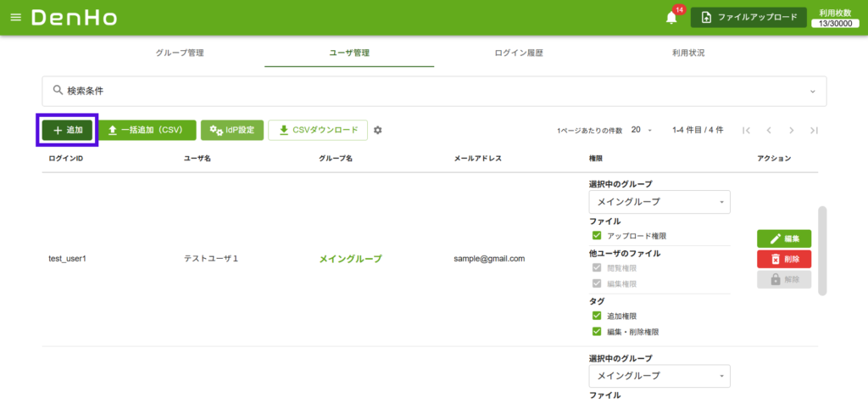Jump to the first page arrow
868x409 pixels.
click(x=746, y=130)
